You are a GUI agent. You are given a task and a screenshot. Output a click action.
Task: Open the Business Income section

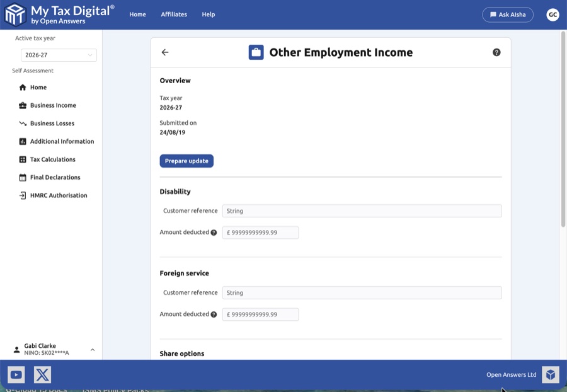pyautogui.click(x=52, y=105)
